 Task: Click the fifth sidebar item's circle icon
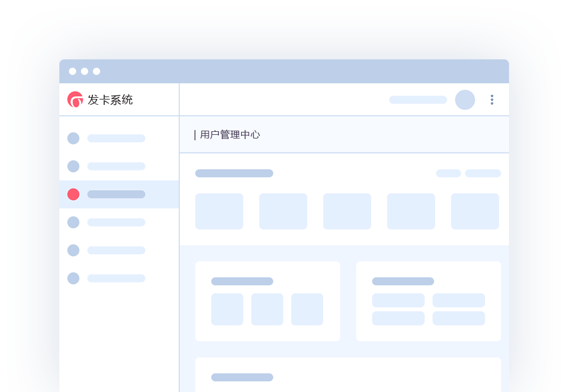(73, 250)
